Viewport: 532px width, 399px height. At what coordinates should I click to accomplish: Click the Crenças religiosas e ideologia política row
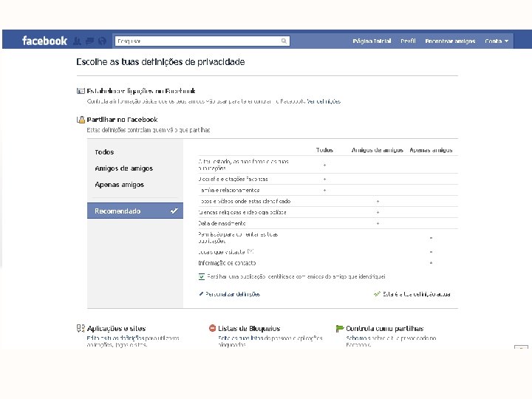(x=328, y=212)
